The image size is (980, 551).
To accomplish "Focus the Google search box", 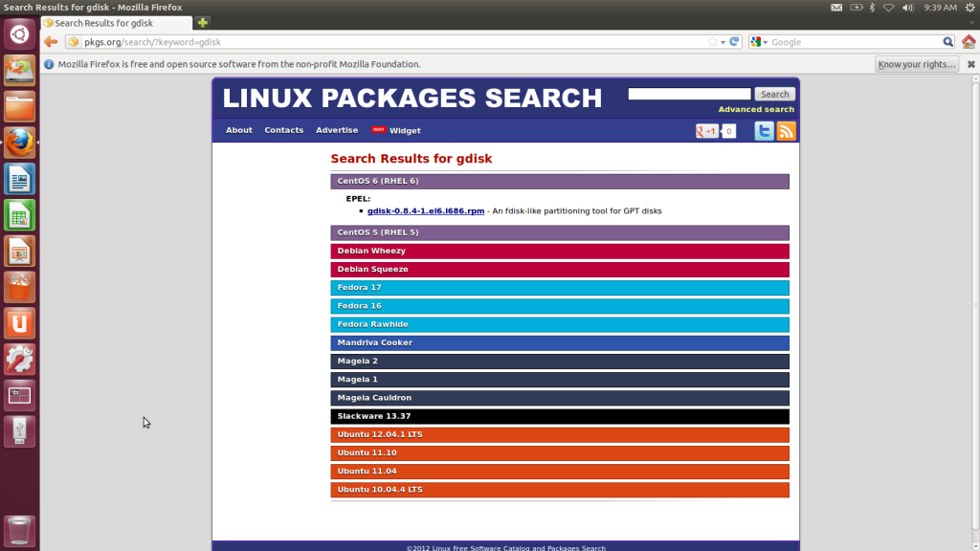I will tap(855, 42).
